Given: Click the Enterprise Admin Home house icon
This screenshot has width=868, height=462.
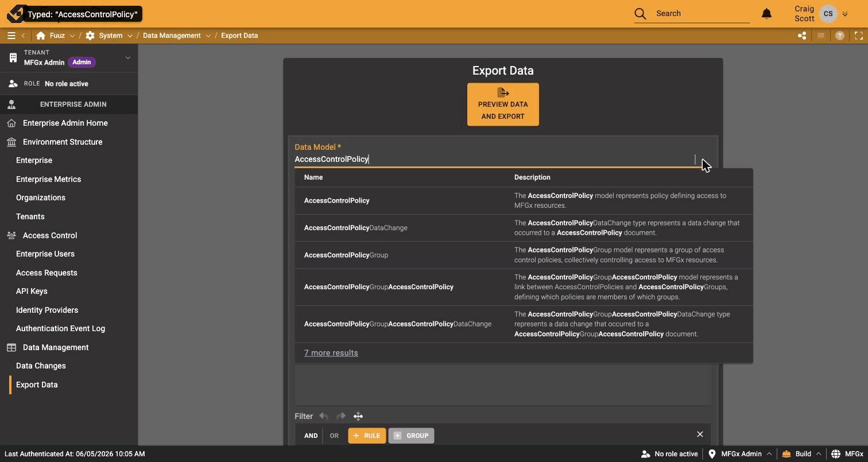Looking at the screenshot, I should tap(11, 123).
